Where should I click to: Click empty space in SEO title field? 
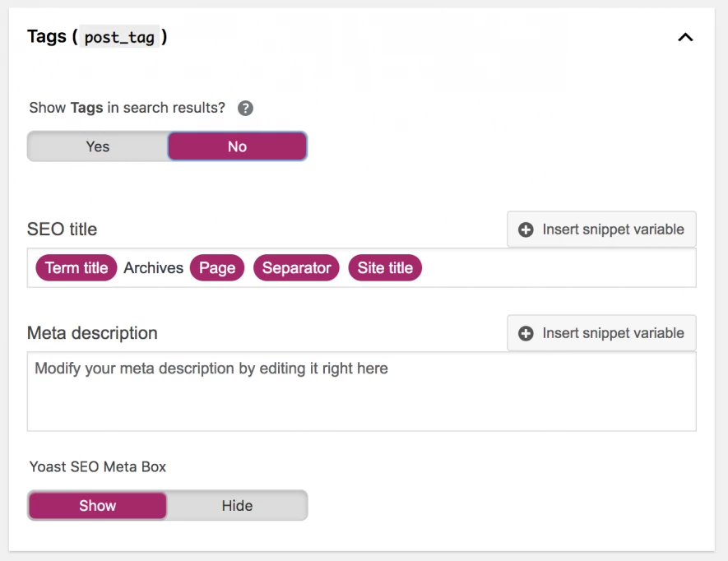(559, 268)
